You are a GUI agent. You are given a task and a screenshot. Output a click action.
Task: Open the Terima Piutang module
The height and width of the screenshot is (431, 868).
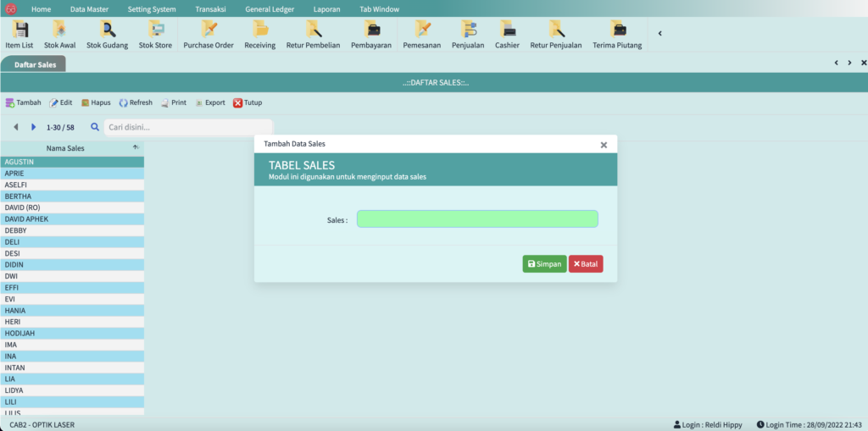coord(616,35)
